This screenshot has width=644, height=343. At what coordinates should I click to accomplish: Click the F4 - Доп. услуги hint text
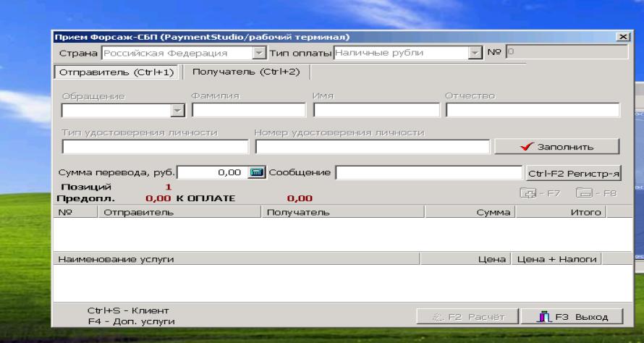(132, 321)
